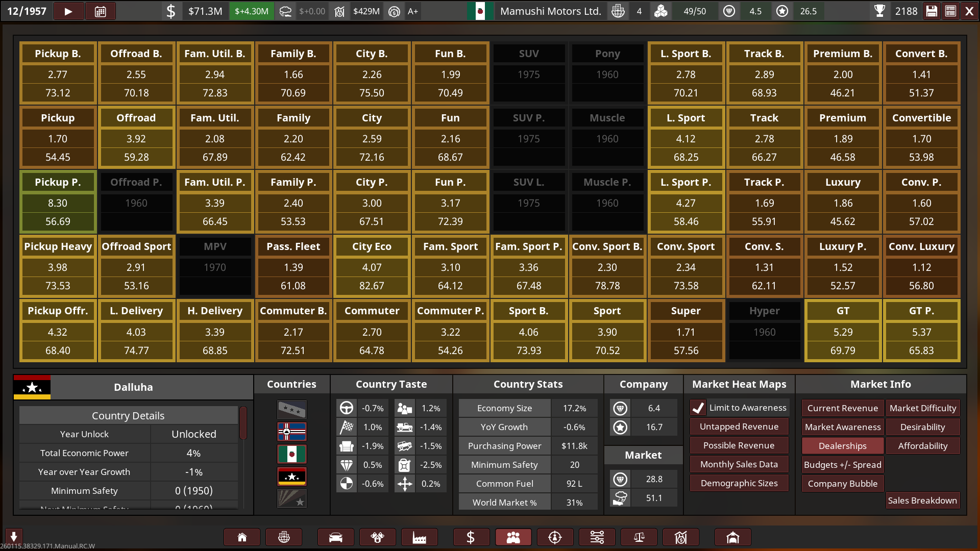Toggle Limit to Awareness checkbox

point(698,408)
